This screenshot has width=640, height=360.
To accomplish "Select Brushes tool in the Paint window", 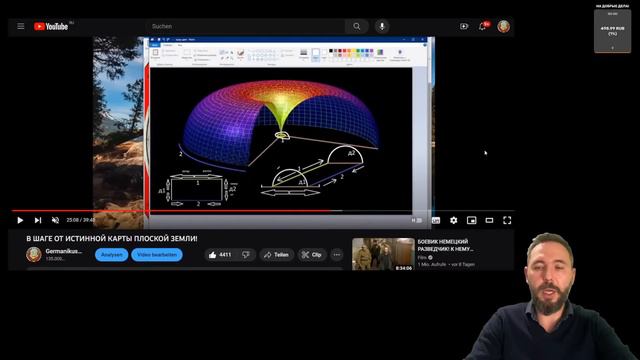I will 240,54.
